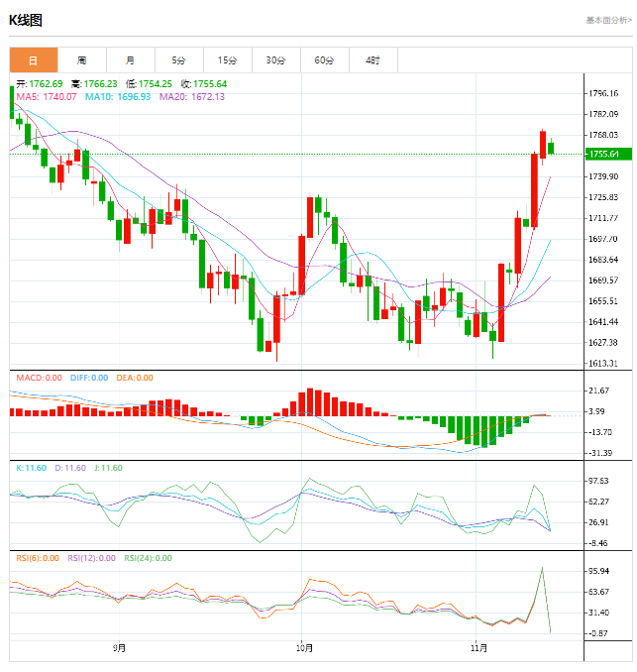Click the 95.94 RSI axis value
The image size is (637, 672).
[599, 571]
